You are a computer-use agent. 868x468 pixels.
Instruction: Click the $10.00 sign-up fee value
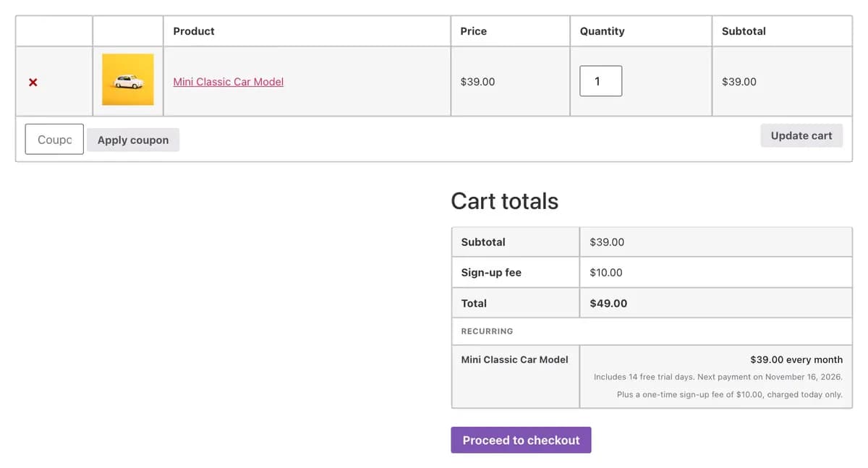pos(606,273)
